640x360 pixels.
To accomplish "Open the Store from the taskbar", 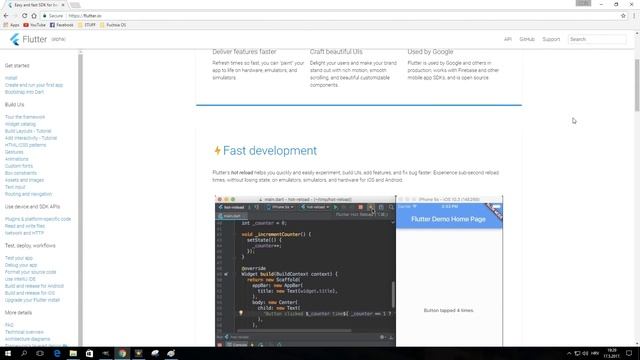I will [89, 353].
